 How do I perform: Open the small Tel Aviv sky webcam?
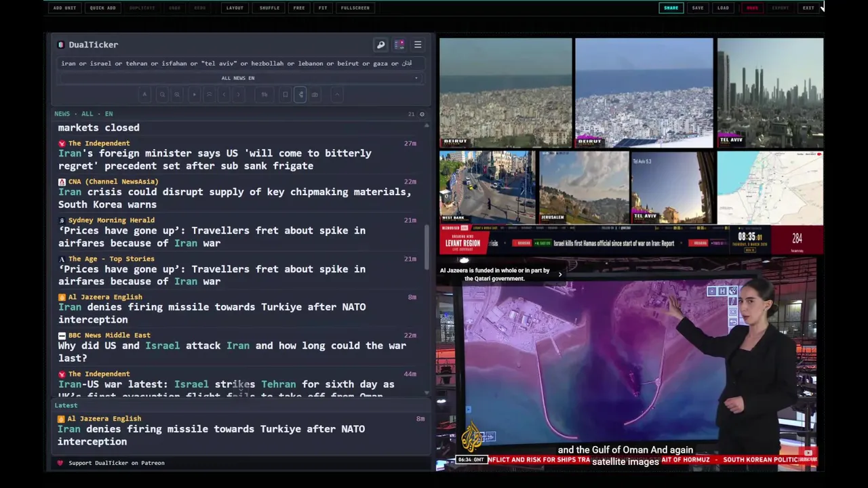pyautogui.click(x=672, y=187)
